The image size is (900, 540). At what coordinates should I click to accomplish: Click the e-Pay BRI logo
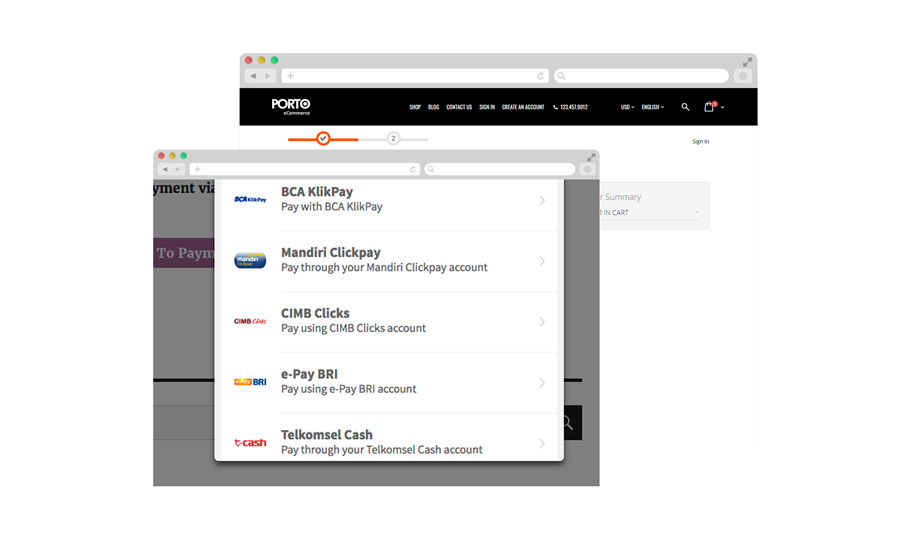point(250,382)
